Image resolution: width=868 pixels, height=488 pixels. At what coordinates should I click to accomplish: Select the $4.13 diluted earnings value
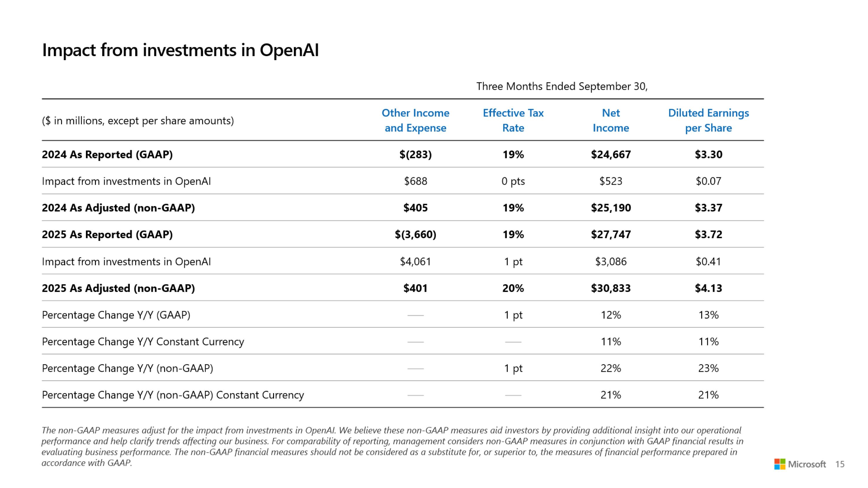coord(708,288)
